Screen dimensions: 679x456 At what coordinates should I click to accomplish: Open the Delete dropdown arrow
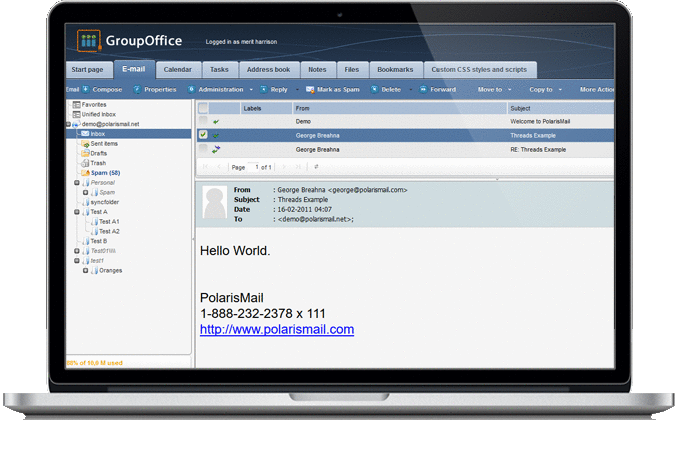click(411, 90)
